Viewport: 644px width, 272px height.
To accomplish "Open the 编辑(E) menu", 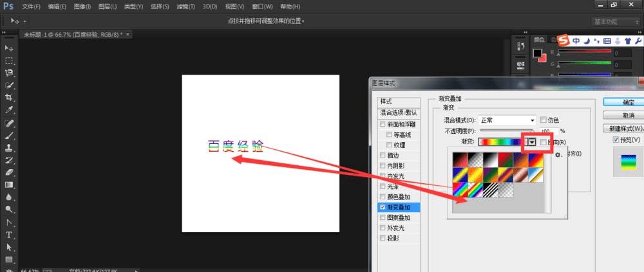I will click(x=57, y=6).
